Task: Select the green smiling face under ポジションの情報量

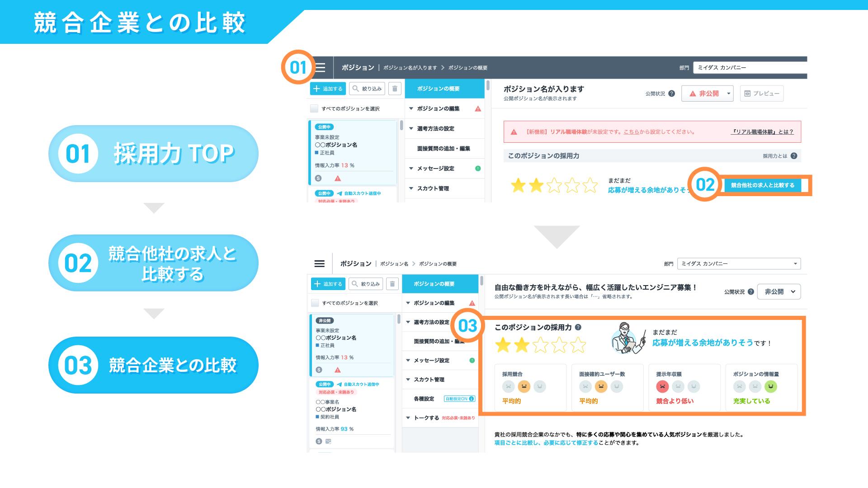Action: pos(770,386)
